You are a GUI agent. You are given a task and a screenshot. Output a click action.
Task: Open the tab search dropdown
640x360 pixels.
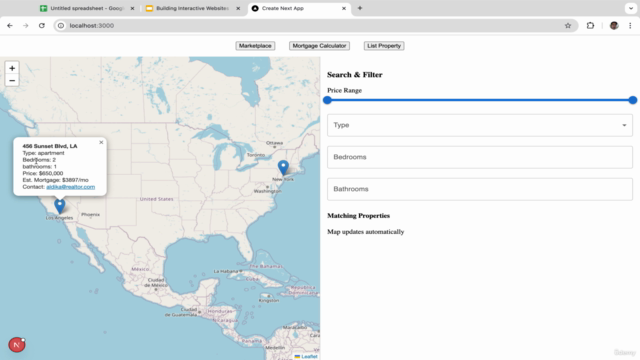coord(631,8)
